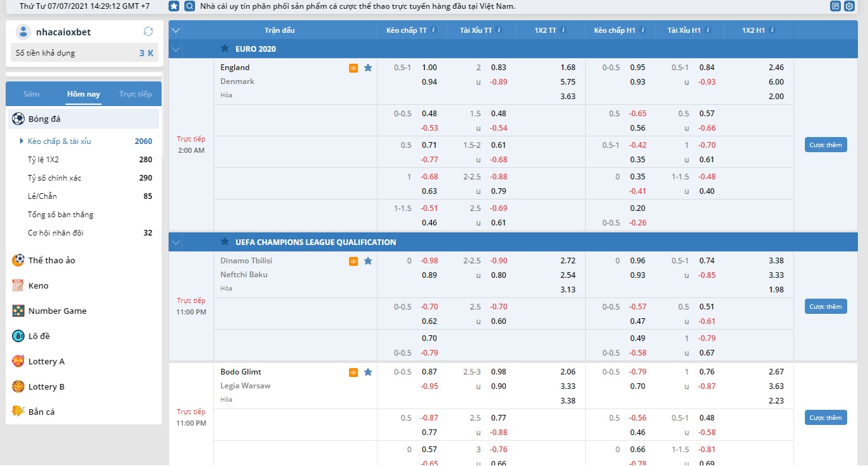Toggle favorite star for Dinamo Tbilisi match

coord(368,261)
